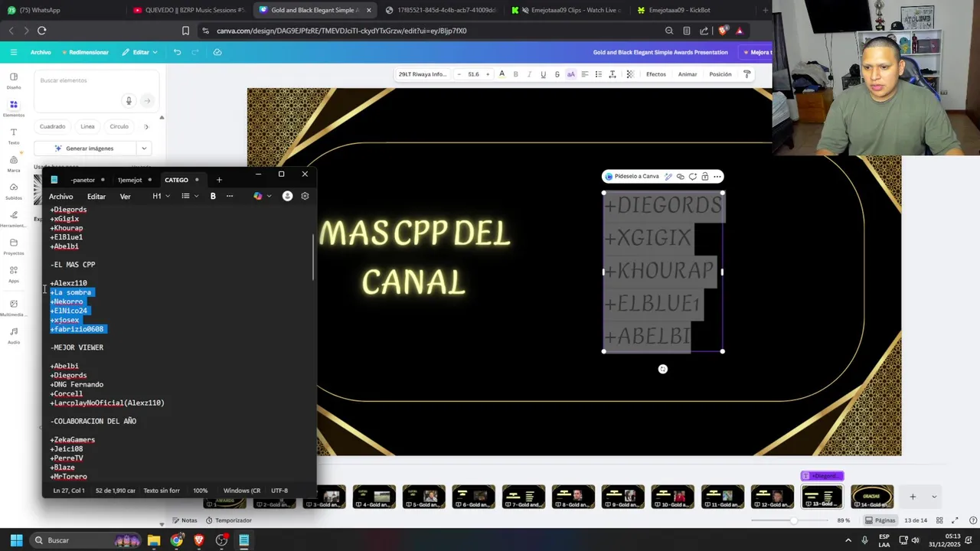
Task: Open Efectos text effects panel
Action: pyautogui.click(x=655, y=74)
